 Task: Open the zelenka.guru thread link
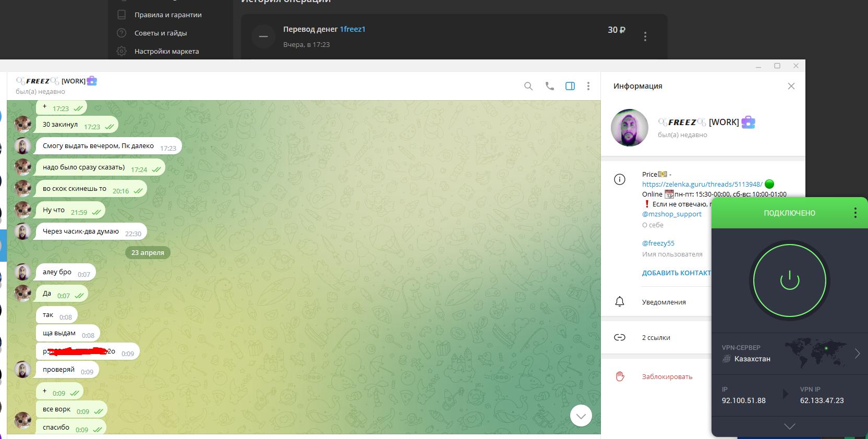(702, 184)
